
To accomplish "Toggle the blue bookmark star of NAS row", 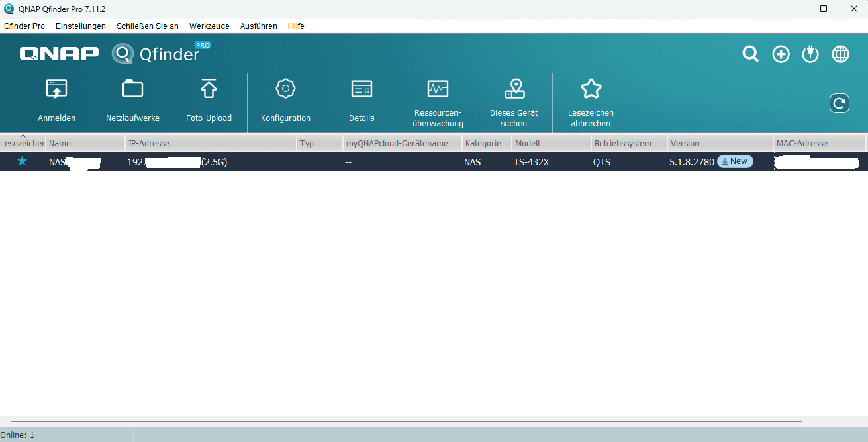I will (22, 161).
